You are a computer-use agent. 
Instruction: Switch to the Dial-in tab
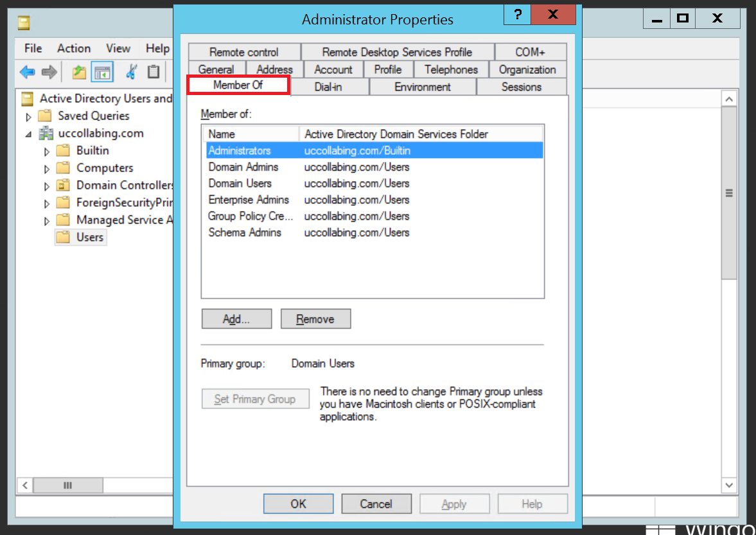click(329, 87)
